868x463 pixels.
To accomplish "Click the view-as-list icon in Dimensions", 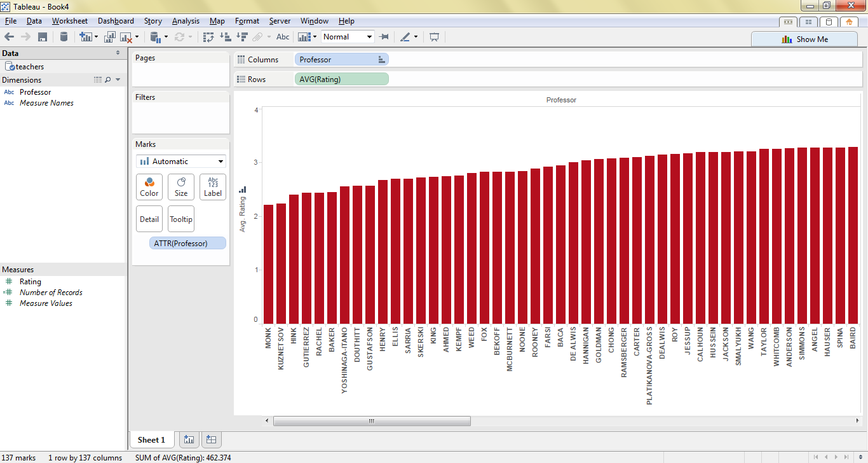I will [x=97, y=79].
